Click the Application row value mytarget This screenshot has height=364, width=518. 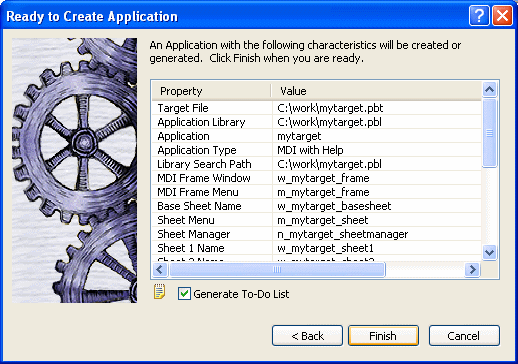click(x=299, y=136)
